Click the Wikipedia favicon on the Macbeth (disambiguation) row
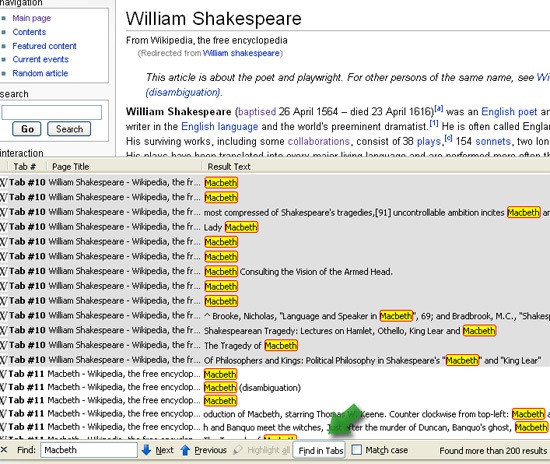 point(3,387)
